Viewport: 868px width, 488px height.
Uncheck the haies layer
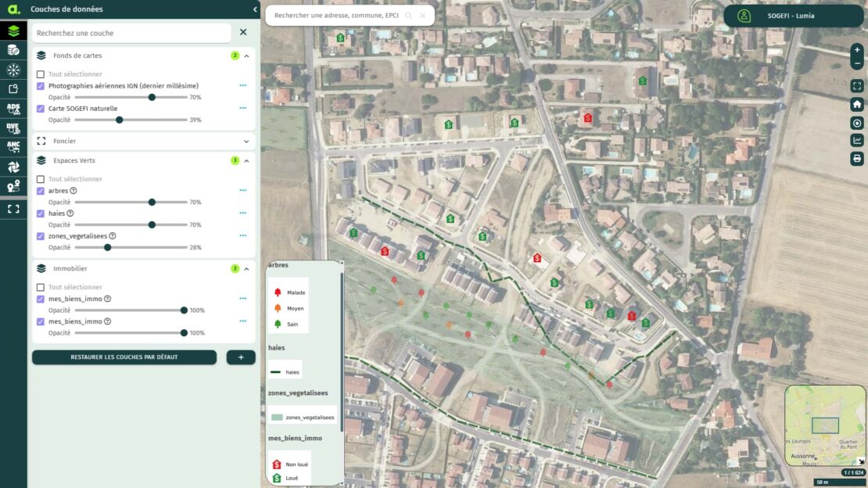pos(41,213)
